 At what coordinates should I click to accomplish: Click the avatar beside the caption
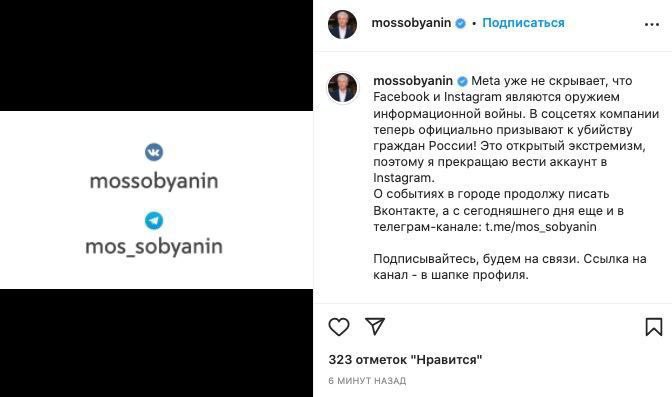(x=342, y=87)
